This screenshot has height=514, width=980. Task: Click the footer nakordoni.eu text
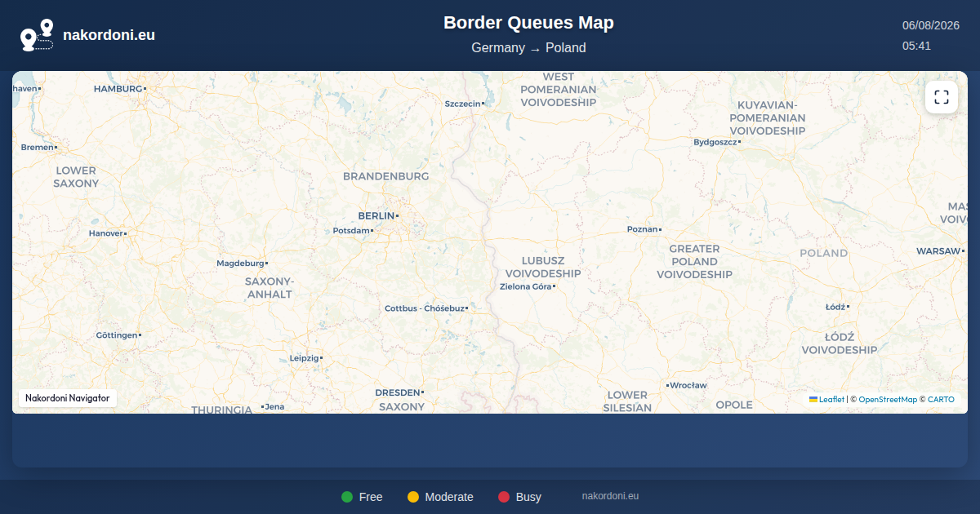click(610, 496)
